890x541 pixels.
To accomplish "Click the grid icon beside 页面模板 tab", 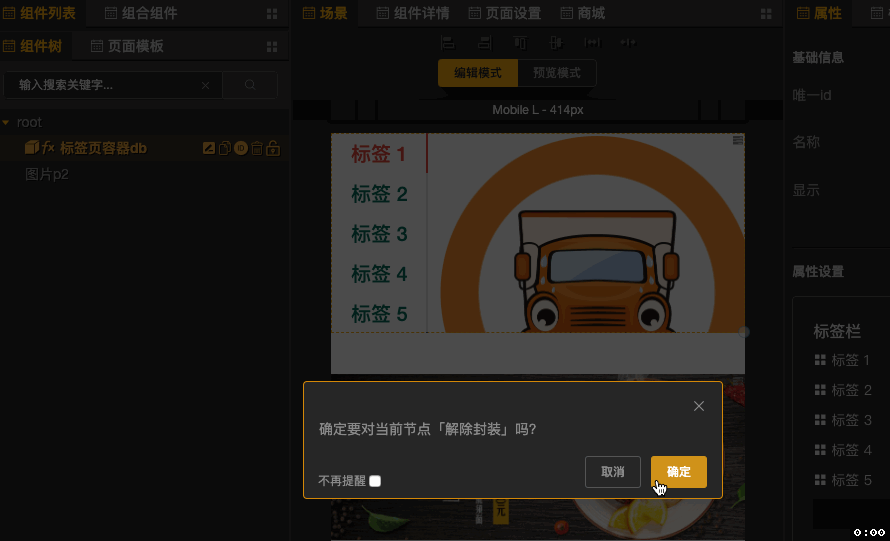I will pyautogui.click(x=272, y=47).
